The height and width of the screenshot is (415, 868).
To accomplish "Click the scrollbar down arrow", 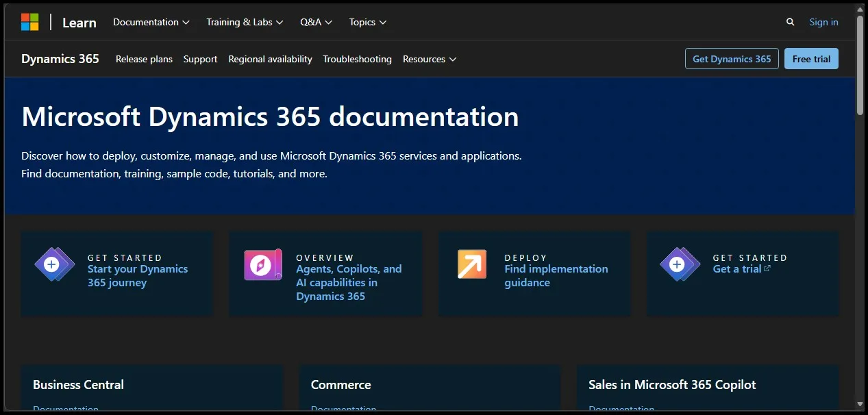I will click(x=860, y=404).
